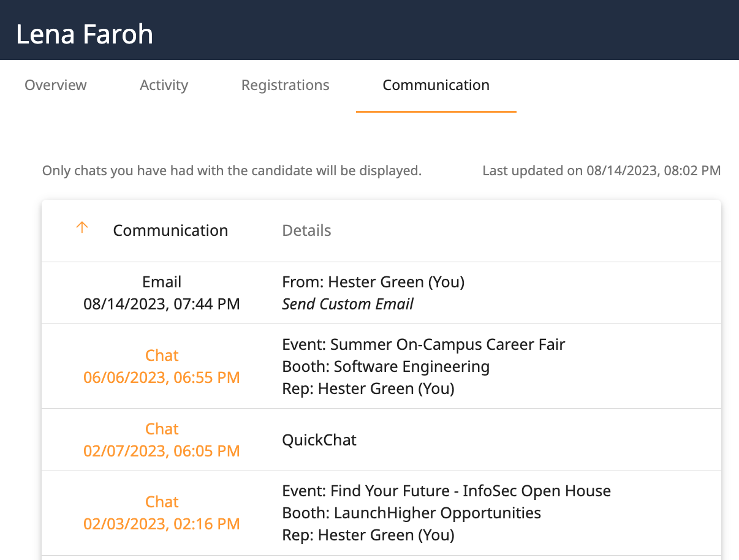The width and height of the screenshot is (739, 560).
Task: Select the Email entry dated 08/14/2023
Action: 162,293
